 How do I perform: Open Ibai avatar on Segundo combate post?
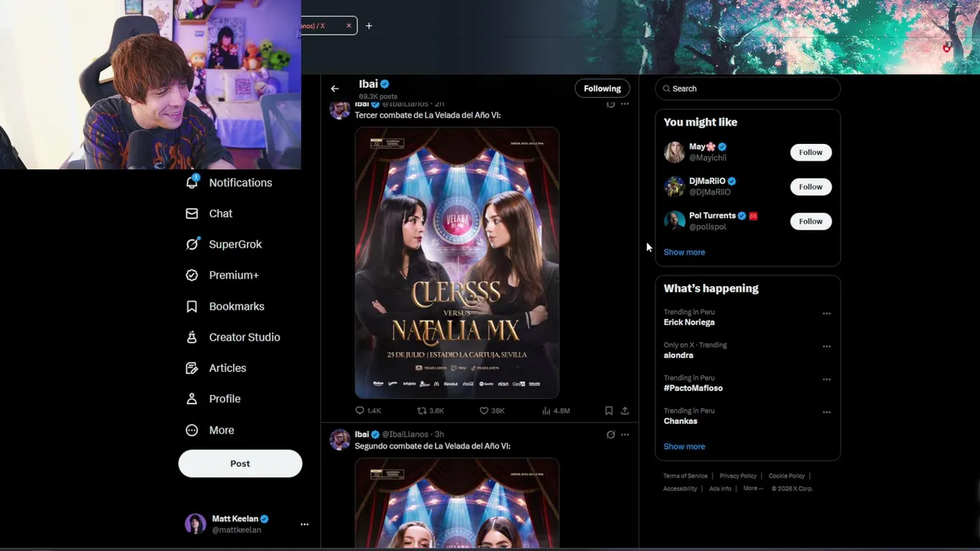[x=340, y=440]
